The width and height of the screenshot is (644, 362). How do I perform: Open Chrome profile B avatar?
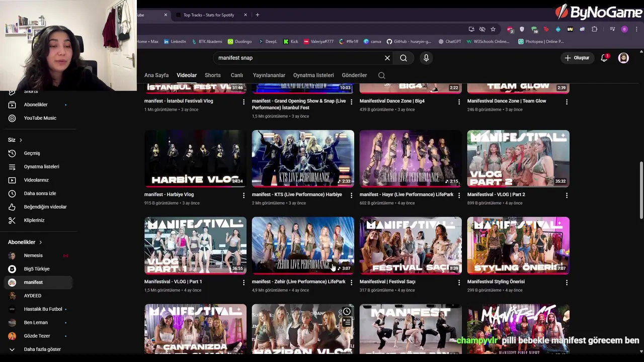(624, 29)
